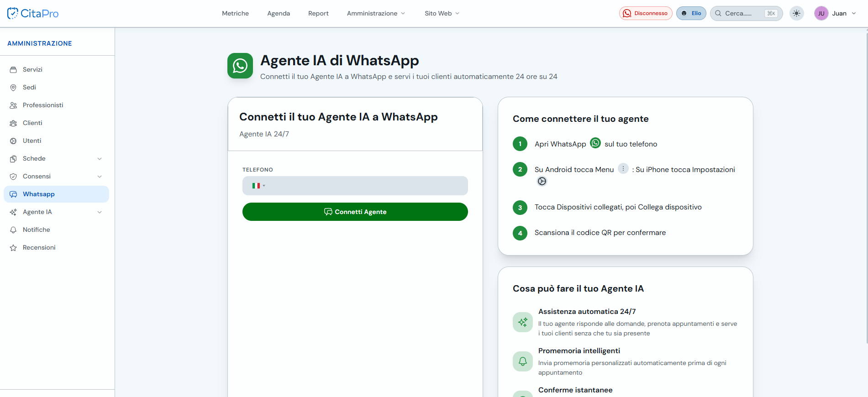868x397 pixels.
Task: Click the Schede sidebar icon
Action: pyautogui.click(x=13, y=159)
